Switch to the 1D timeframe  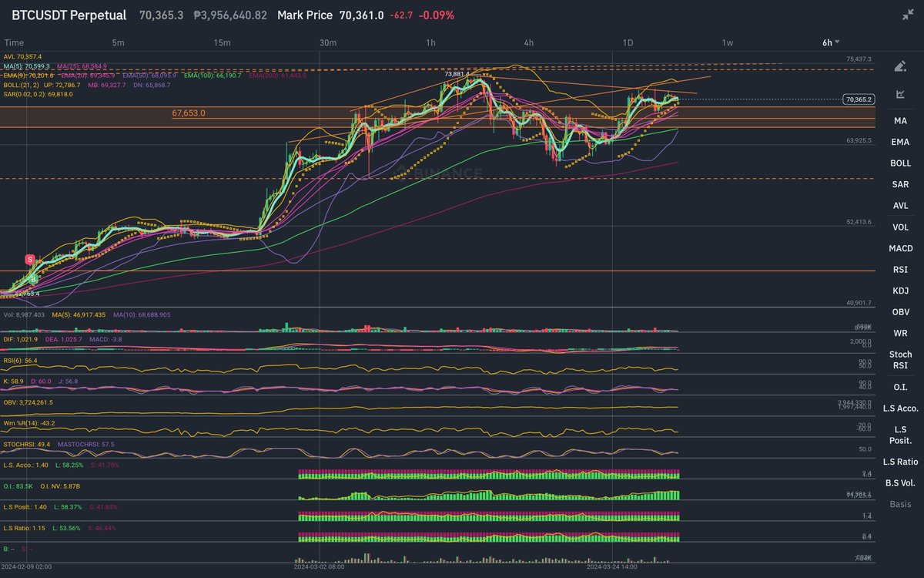[628, 43]
